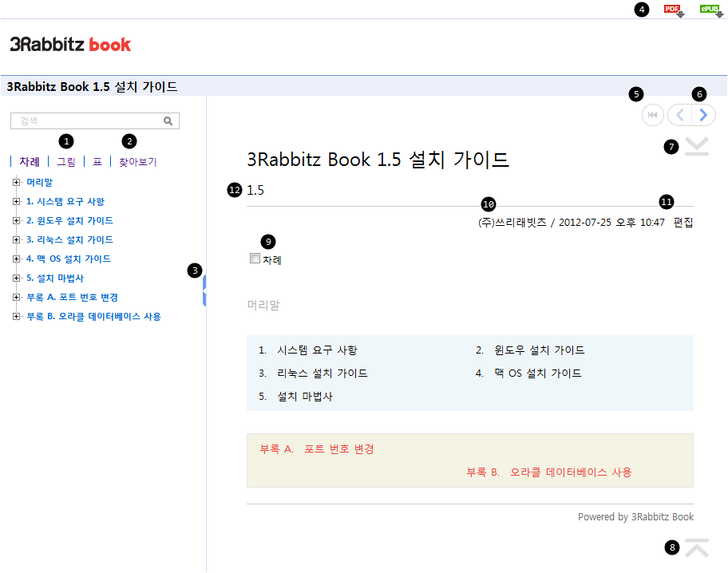Click the search magnifier icon

point(168,121)
